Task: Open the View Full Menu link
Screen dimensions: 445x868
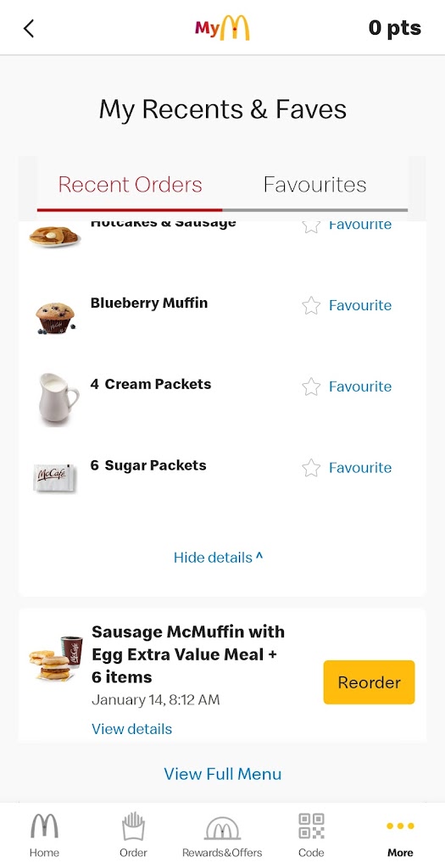Action: point(222,774)
